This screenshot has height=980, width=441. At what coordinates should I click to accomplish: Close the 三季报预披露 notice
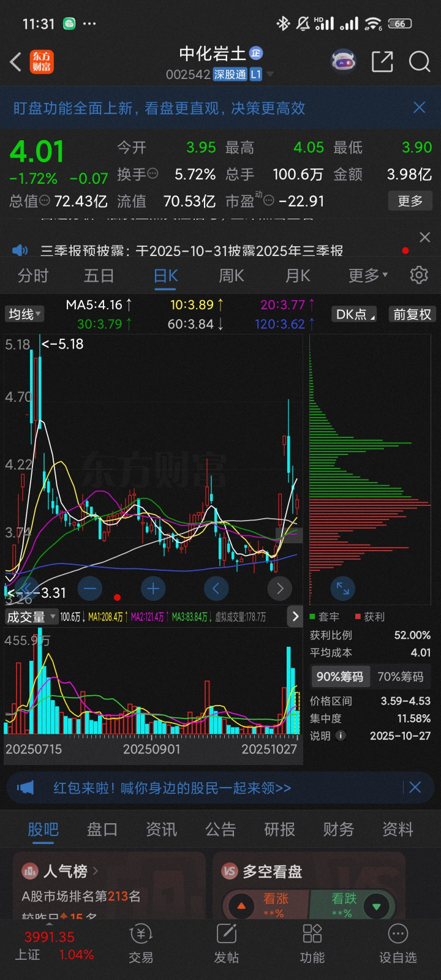424,238
